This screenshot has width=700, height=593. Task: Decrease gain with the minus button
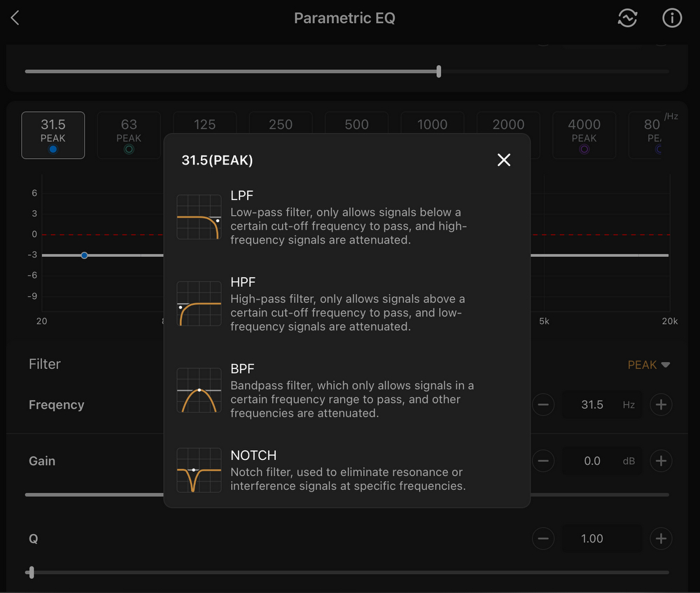[543, 461]
